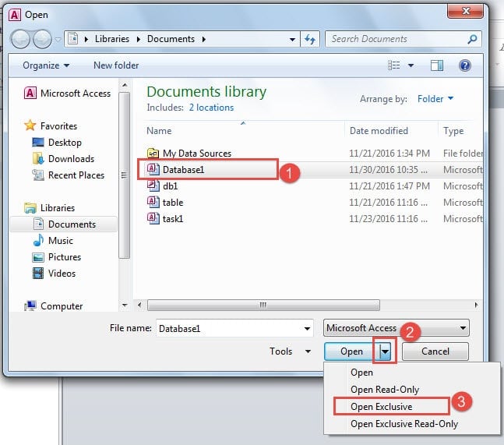Viewport: 504px width, 445px height.
Task: Click the table Access file icon
Action: (x=153, y=202)
